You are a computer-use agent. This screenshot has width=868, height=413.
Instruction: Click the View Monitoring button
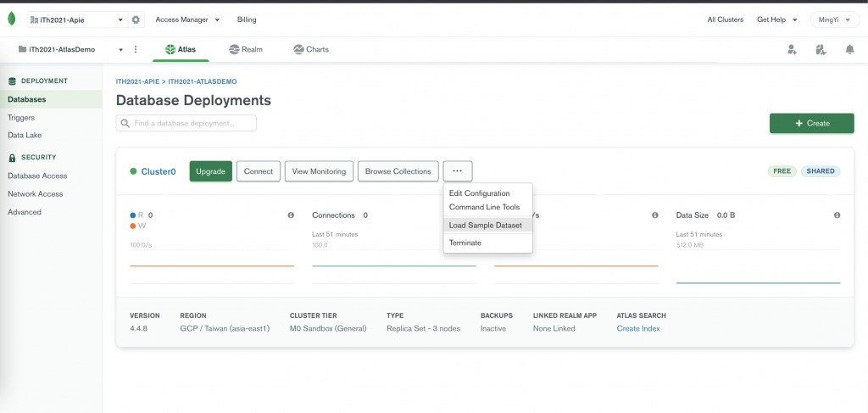click(x=319, y=171)
